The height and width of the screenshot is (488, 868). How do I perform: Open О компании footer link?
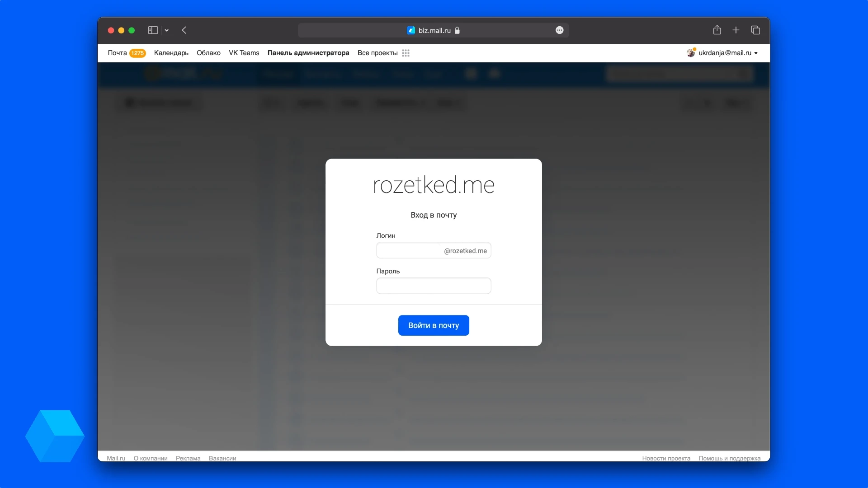tap(151, 458)
